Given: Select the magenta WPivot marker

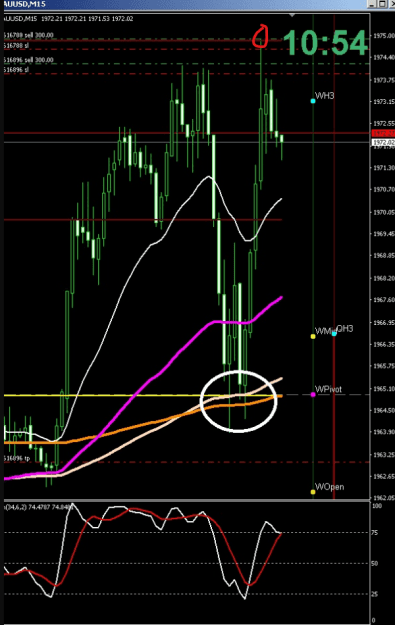Looking at the screenshot, I should pyautogui.click(x=313, y=394).
